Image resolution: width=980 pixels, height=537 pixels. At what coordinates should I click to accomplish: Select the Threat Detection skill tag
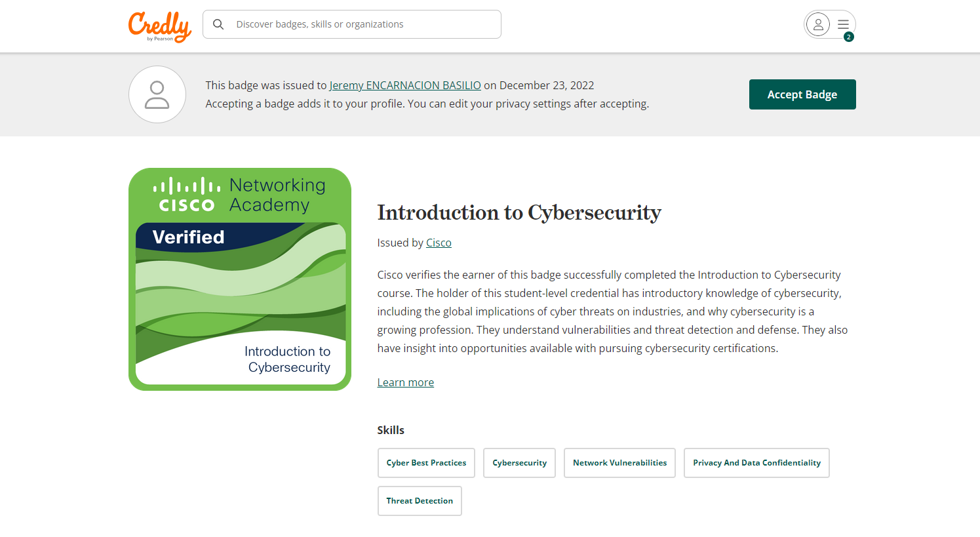420,501
